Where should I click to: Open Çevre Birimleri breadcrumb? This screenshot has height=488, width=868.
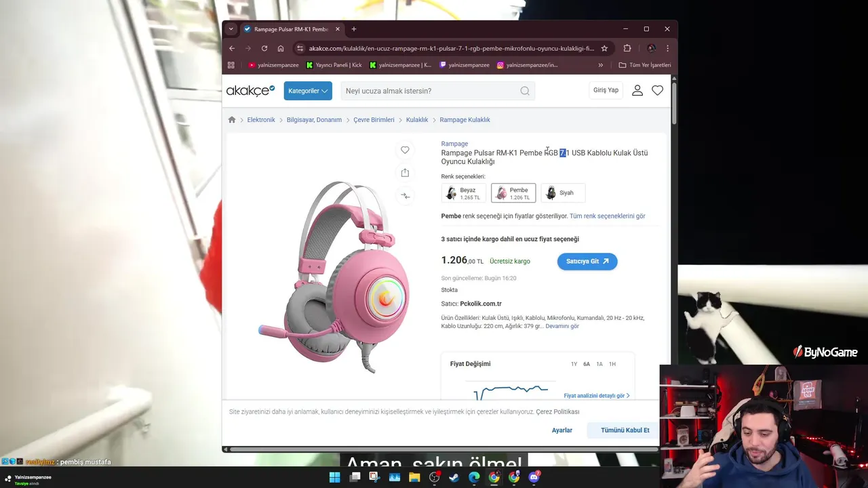point(374,119)
